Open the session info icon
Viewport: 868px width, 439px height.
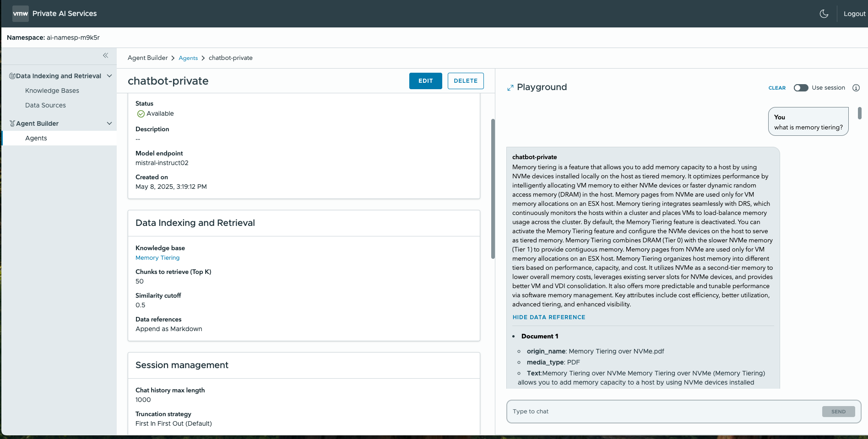pos(856,88)
